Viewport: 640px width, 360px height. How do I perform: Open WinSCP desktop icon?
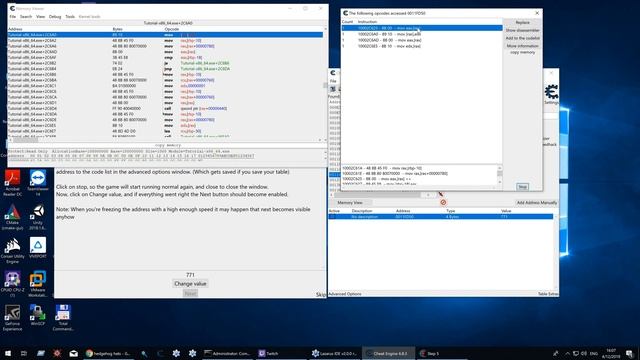38,315
